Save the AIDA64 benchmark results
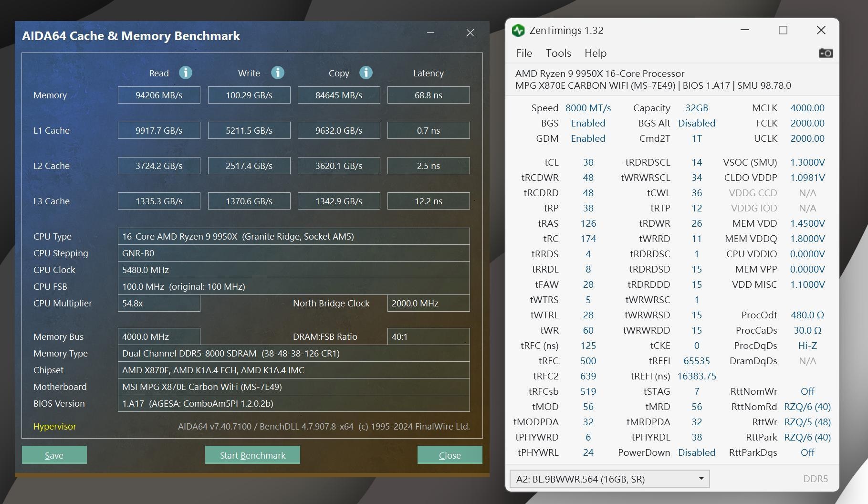 (x=54, y=455)
